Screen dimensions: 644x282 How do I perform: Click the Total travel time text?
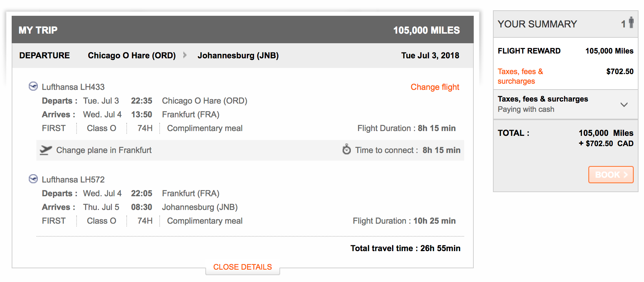coord(405,248)
